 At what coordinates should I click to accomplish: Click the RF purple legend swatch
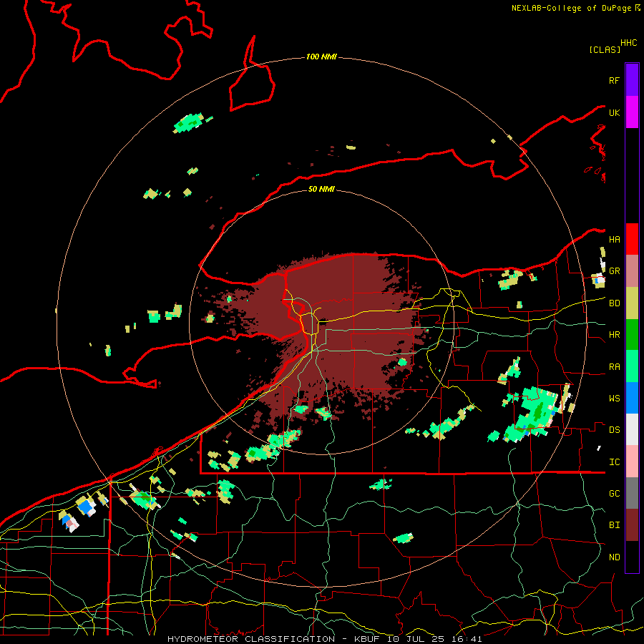(x=632, y=80)
